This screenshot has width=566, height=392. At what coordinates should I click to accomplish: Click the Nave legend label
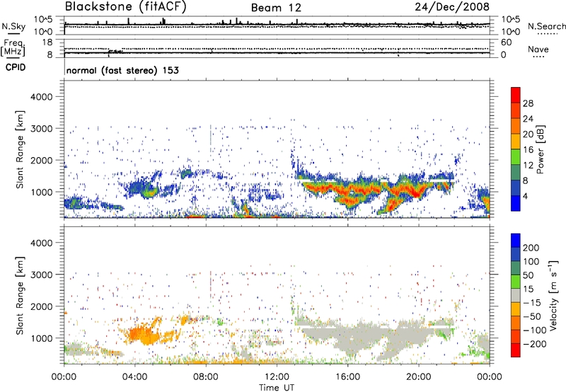click(538, 50)
